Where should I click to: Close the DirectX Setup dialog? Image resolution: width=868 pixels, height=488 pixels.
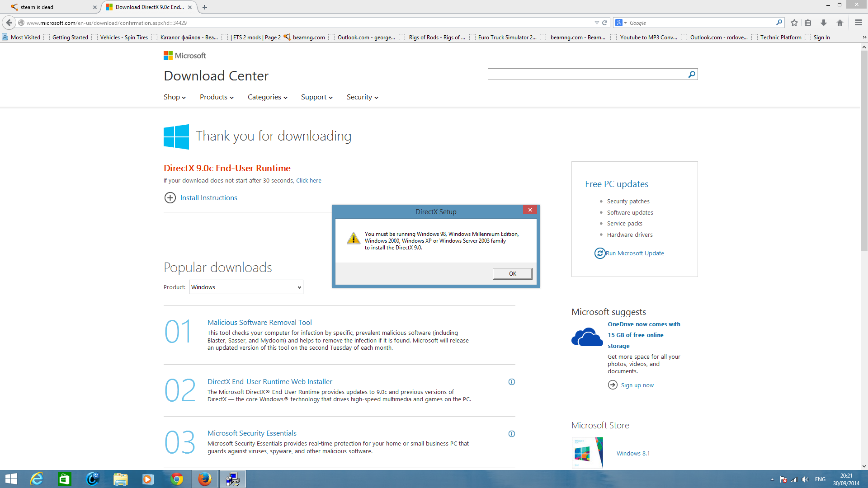point(530,210)
